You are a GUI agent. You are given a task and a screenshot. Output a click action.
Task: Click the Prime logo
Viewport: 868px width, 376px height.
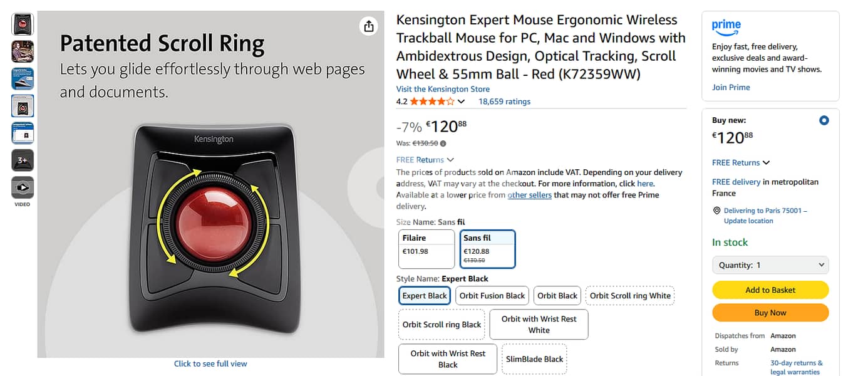pos(726,27)
